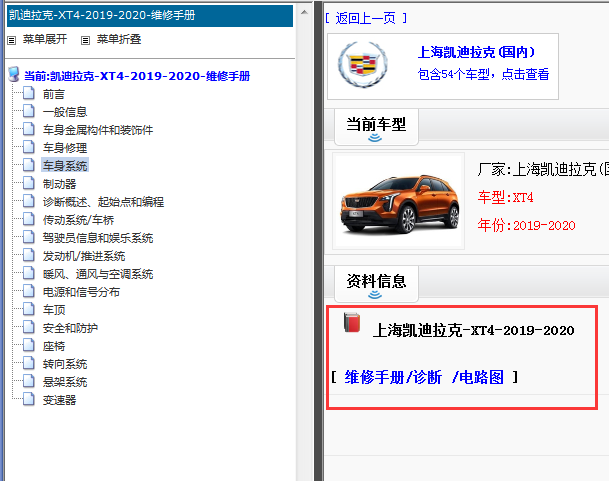Click the computer icon at tree root

pos(14,75)
